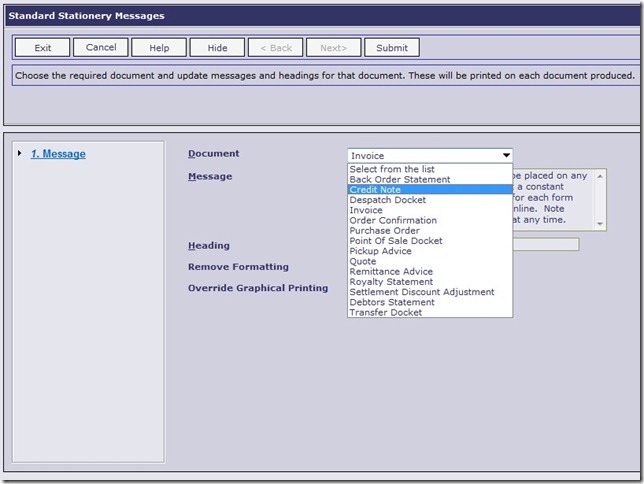
Task: Select Point Of Sale Docket
Action: tap(395, 241)
